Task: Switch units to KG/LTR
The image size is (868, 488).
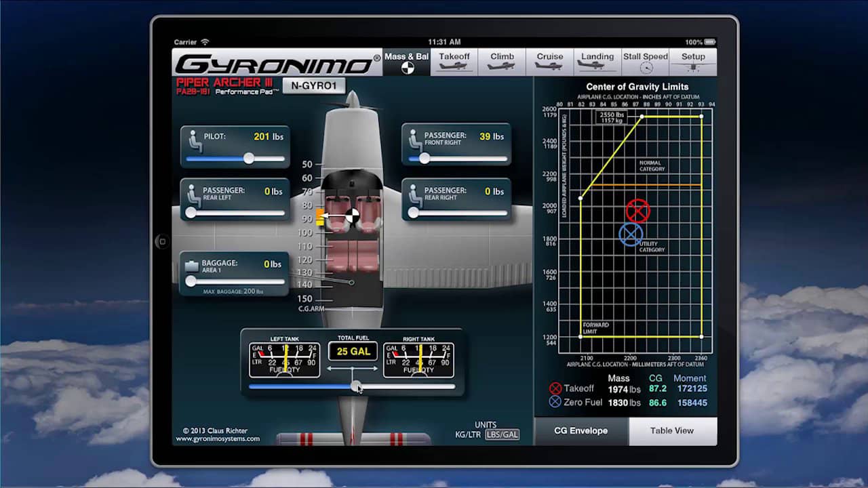Action: click(x=469, y=435)
